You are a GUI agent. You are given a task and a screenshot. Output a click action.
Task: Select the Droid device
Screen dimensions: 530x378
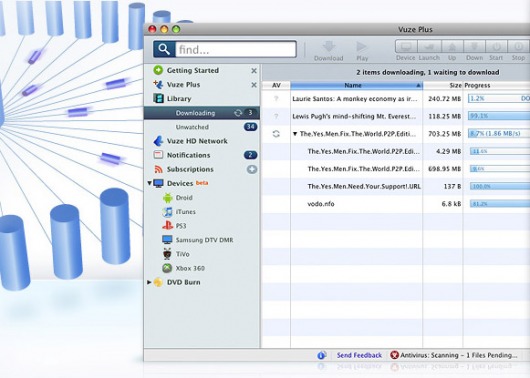coord(184,197)
